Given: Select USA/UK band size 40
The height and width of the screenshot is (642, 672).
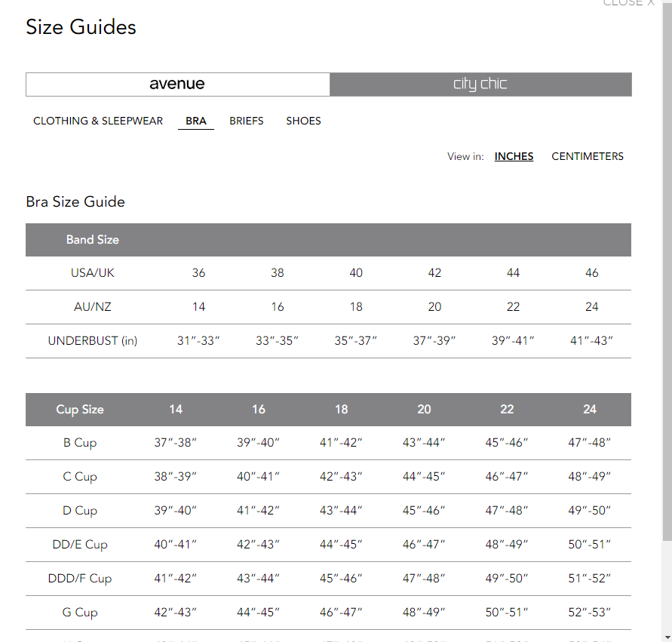Looking at the screenshot, I should [356, 273].
